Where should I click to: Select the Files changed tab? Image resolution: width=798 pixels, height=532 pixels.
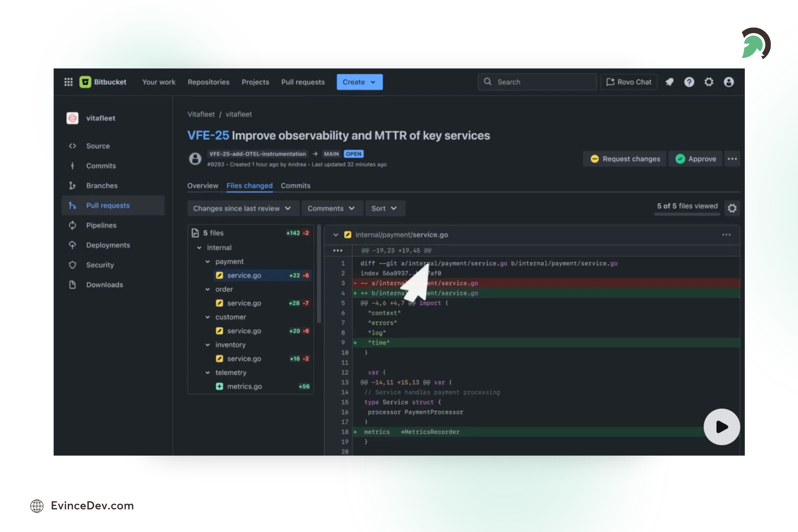pyautogui.click(x=249, y=186)
